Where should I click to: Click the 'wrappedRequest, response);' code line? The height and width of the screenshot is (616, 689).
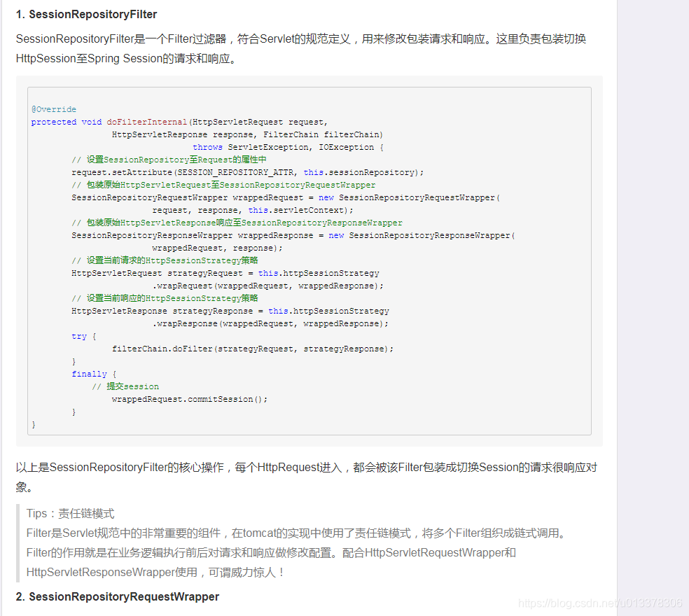point(217,248)
